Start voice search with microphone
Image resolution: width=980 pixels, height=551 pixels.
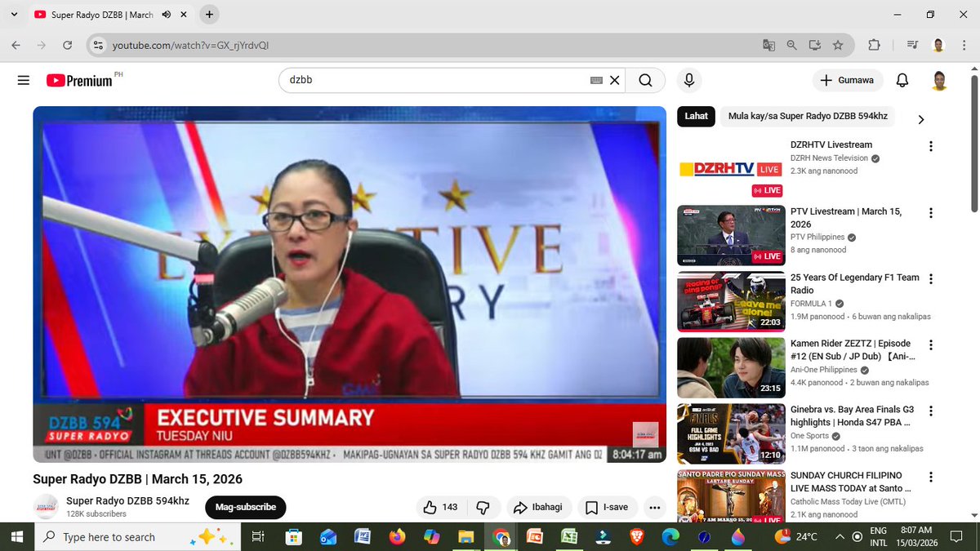pos(689,80)
